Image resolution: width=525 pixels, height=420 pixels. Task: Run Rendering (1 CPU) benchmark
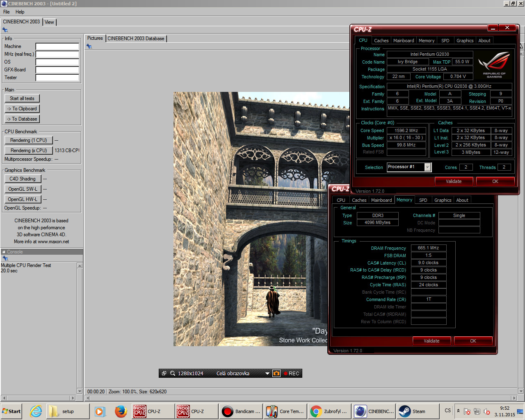tap(29, 140)
